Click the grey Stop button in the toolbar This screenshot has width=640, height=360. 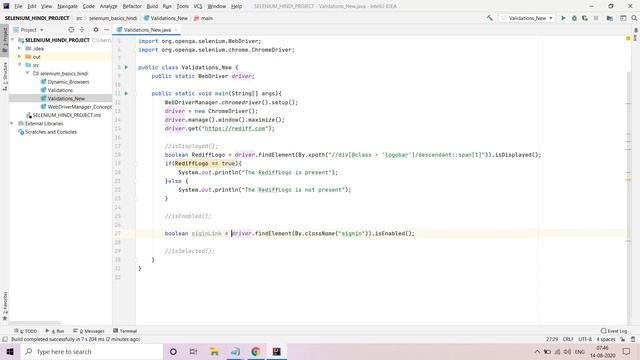point(596,18)
